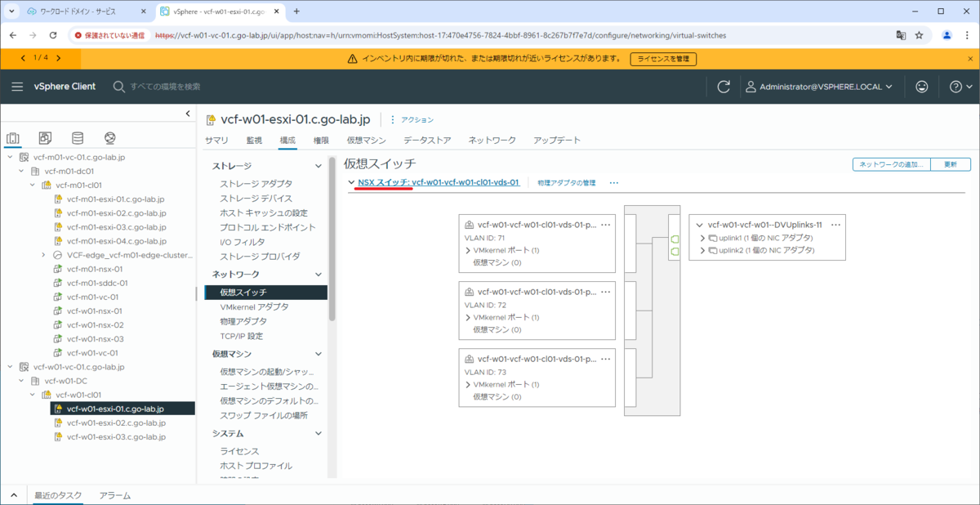The width and height of the screenshot is (980, 505).
Task: Open the NSX スイッチ vds-01 link
Action: [x=439, y=183]
